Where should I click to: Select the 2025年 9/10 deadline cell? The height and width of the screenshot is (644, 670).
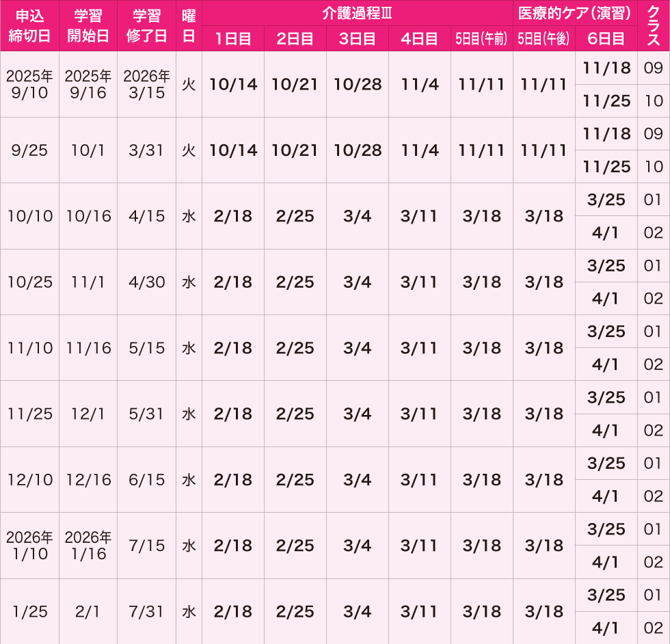point(29,84)
